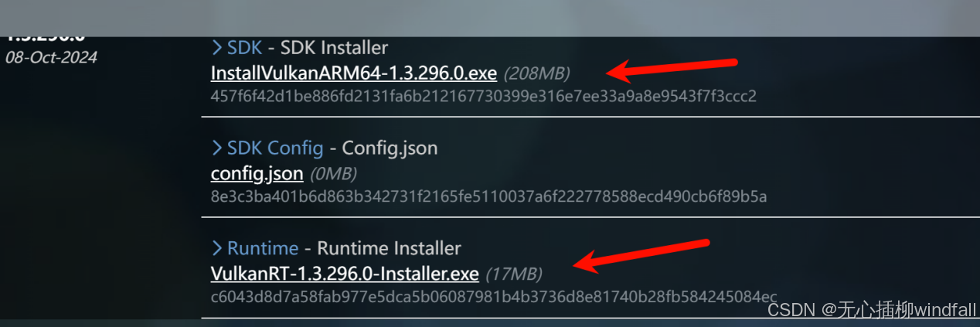The image size is (980, 327).
Task: Download InstallVulkanARM64-1.3.296.0.exe
Action: (353, 73)
